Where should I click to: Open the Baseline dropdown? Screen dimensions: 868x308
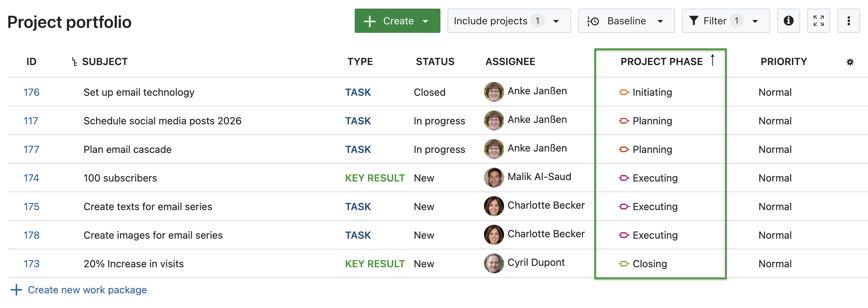626,21
